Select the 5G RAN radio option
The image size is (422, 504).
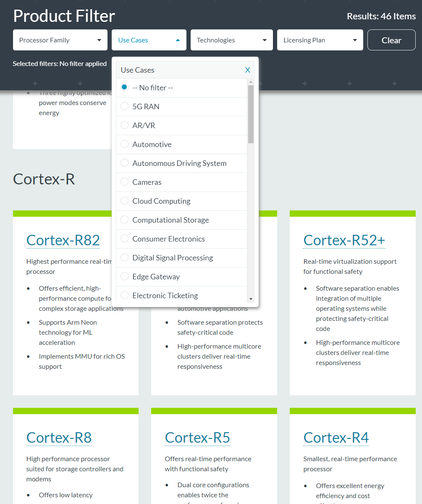pyautogui.click(x=124, y=106)
